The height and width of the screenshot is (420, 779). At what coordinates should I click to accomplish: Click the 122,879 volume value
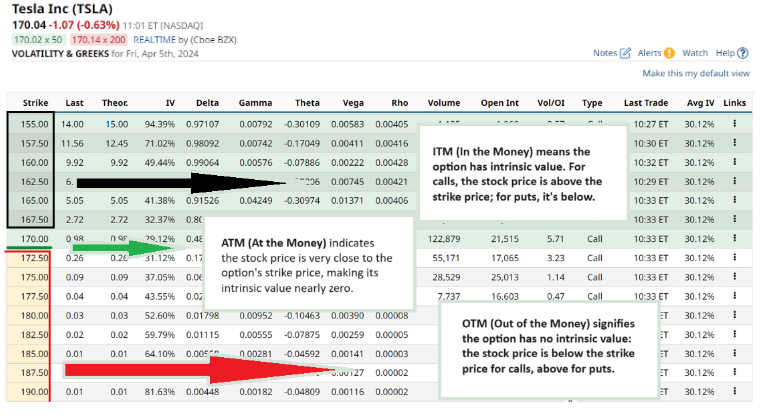(x=444, y=239)
